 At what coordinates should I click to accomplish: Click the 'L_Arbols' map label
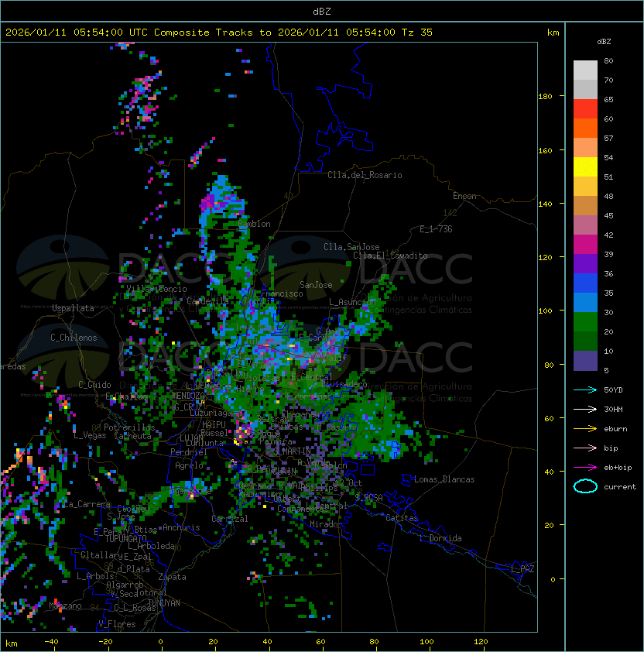pos(95,576)
